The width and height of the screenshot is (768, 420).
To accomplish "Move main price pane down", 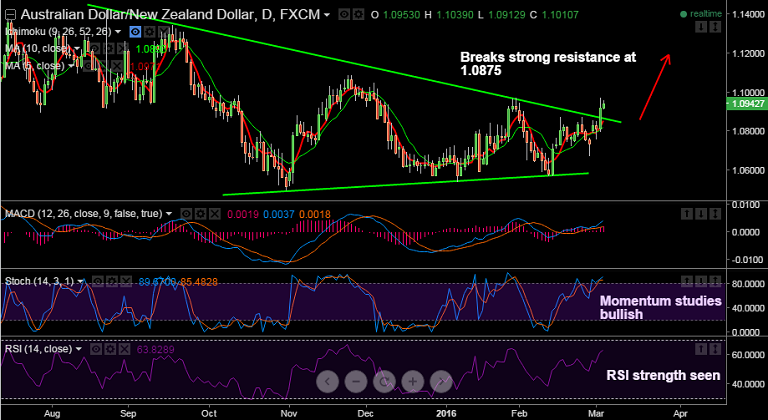I will click(701, 26).
